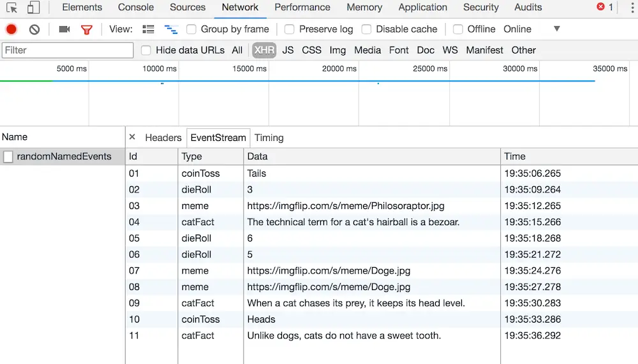
Task: Open the DevTools three-dot menu
Action: [x=632, y=7]
